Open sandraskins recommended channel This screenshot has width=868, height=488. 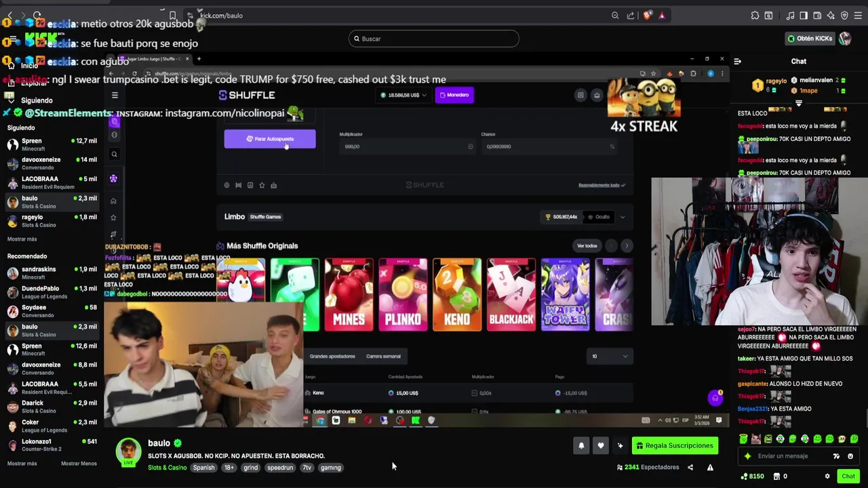pyautogui.click(x=52, y=273)
